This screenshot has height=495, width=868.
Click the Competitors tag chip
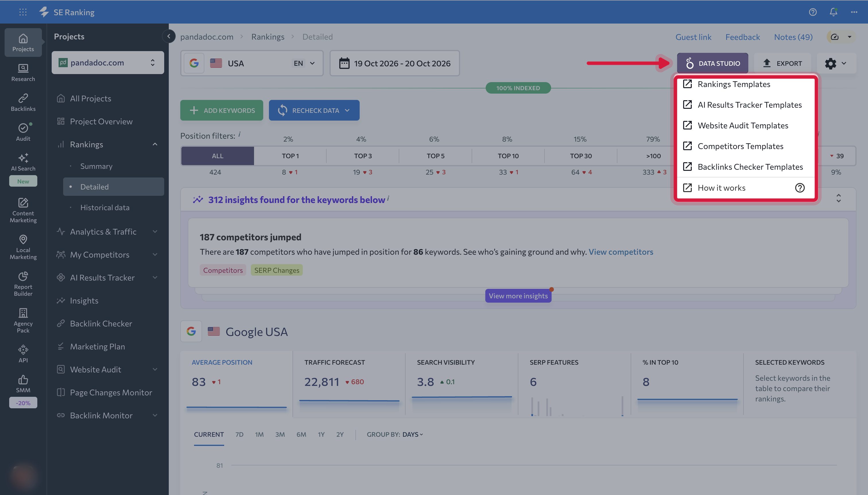click(223, 270)
